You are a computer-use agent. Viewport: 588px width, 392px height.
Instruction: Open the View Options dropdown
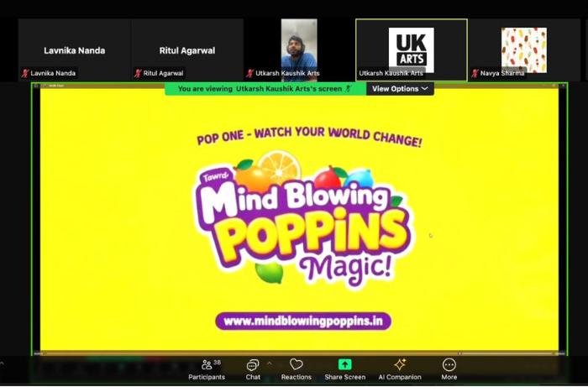coord(400,89)
